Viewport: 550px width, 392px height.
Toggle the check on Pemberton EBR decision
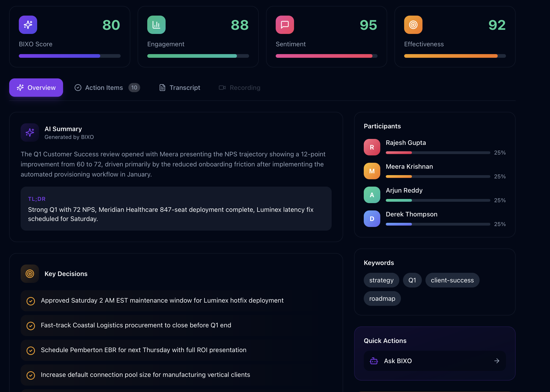(31, 351)
